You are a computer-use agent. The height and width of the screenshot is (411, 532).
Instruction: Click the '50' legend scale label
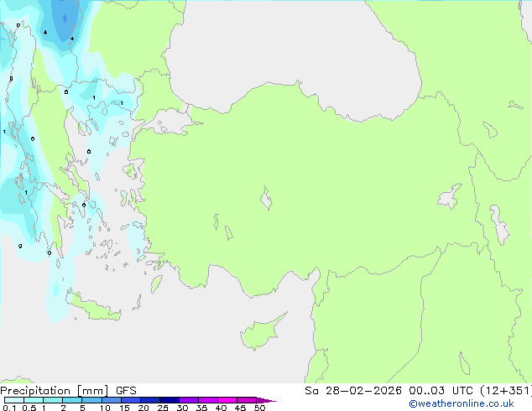pos(259,408)
